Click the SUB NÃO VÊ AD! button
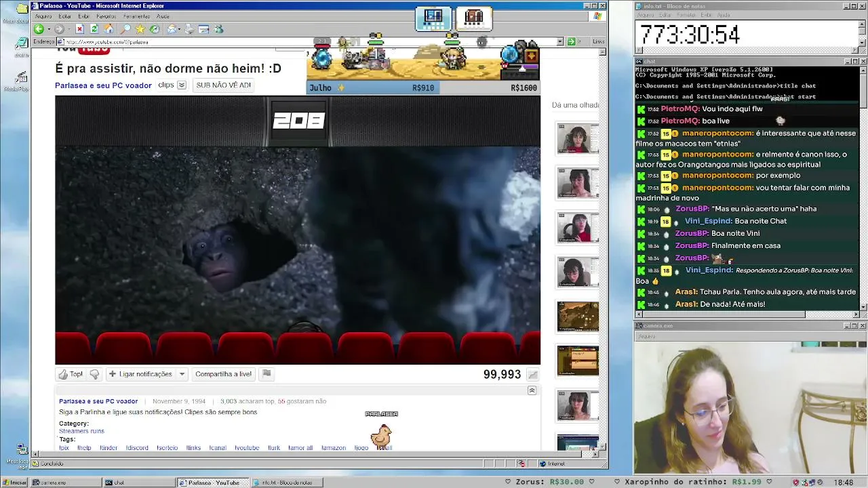The image size is (868, 488). tap(223, 85)
